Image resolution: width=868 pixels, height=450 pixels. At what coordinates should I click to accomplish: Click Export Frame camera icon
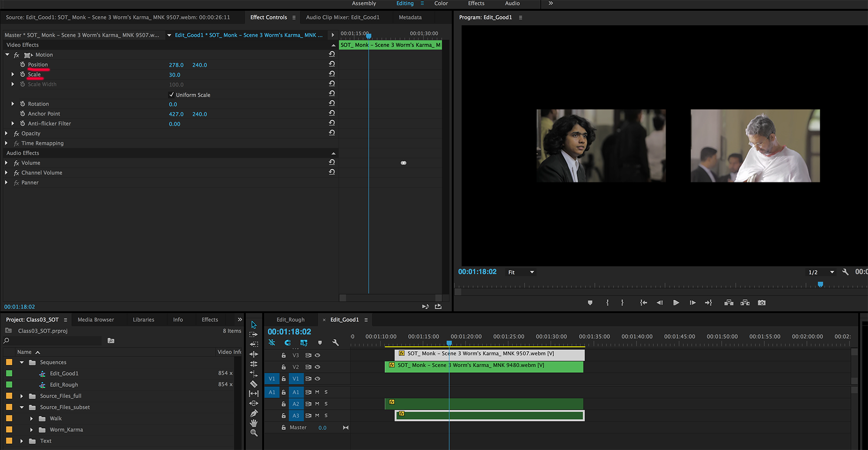pos(762,303)
